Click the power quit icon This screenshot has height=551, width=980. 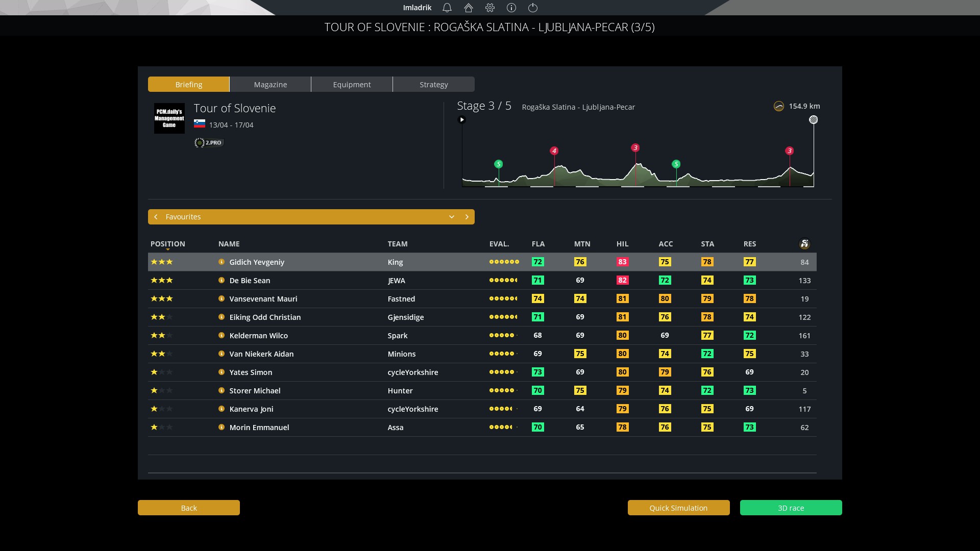pyautogui.click(x=533, y=8)
